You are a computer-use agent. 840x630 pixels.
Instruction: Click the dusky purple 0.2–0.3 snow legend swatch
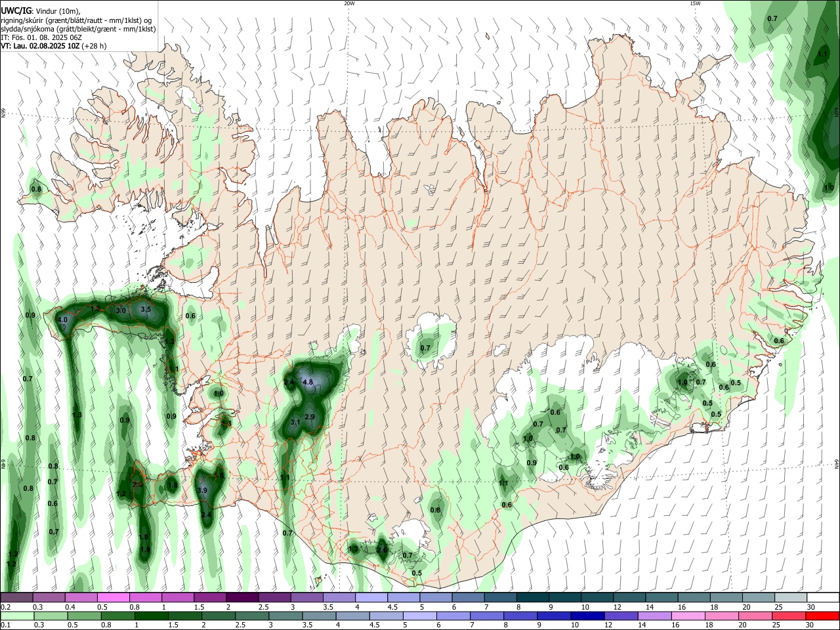pos(17,597)
